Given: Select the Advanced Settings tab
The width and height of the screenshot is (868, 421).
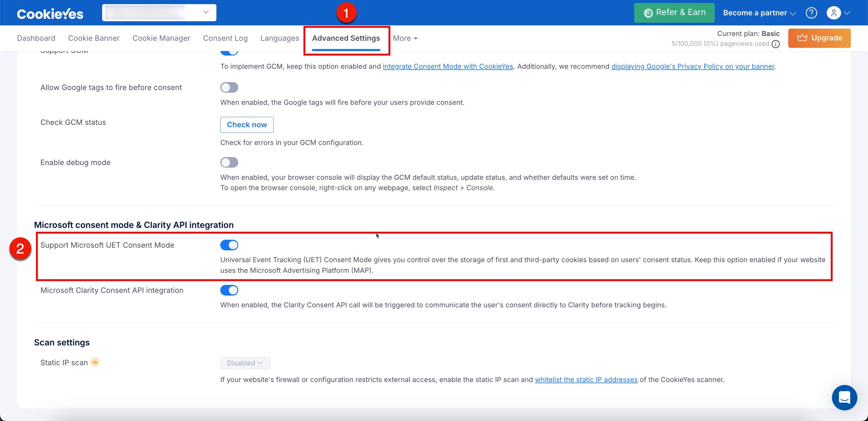Looking at the screenshot, I should [346, 38].
